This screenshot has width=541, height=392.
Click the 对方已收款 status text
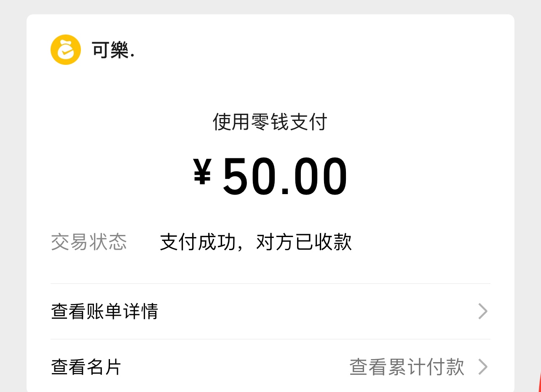(304, 242)
